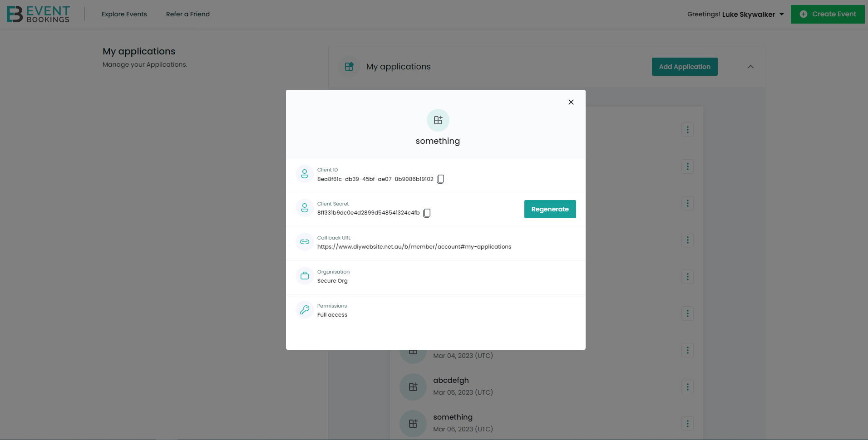Open options menu for abcdefgh application
Viewport: 868px width, 440px height.
click(x=687, y=387)
